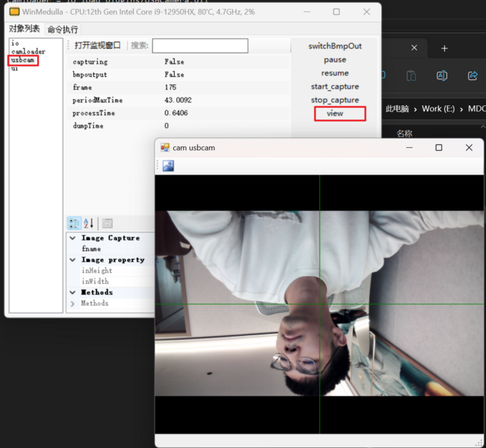Click the 43.0092 value
Viewport: 486px width, 448px height.
178,100
